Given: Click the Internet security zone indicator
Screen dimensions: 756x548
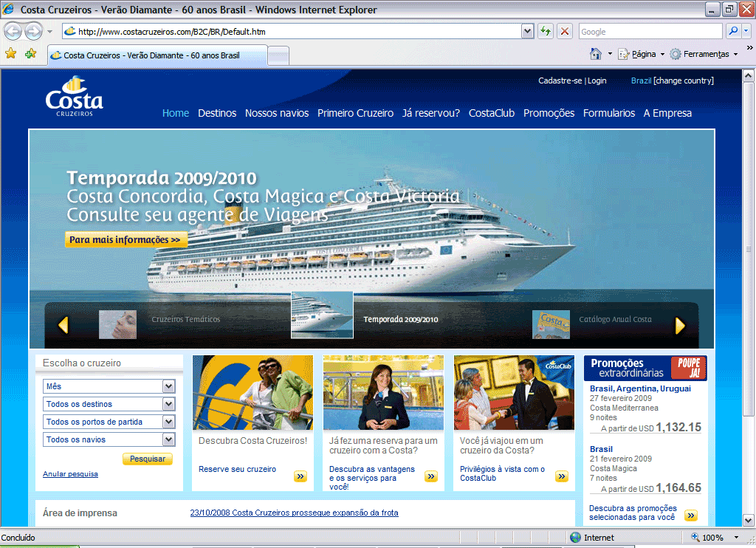Looking at the screenshot, I should [592, 538].
